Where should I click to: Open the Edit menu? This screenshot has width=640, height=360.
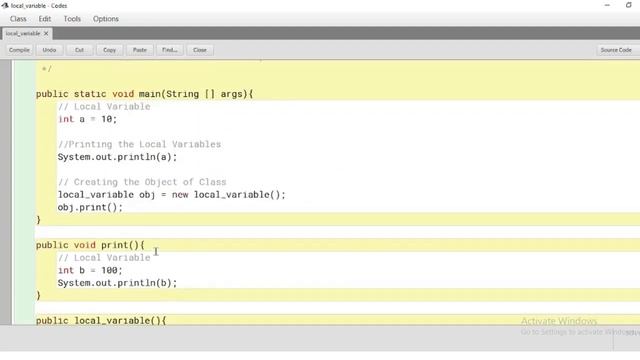coord(44,19)
